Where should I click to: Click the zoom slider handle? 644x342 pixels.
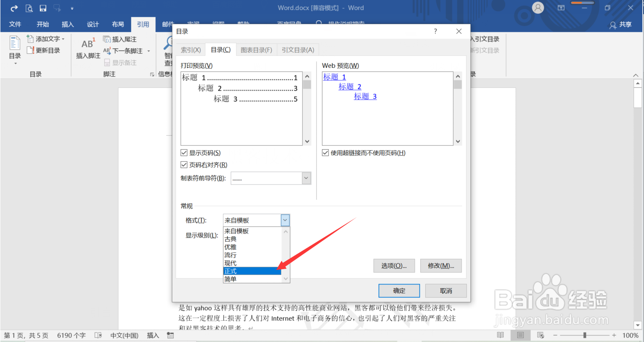(x=585, y=335)
